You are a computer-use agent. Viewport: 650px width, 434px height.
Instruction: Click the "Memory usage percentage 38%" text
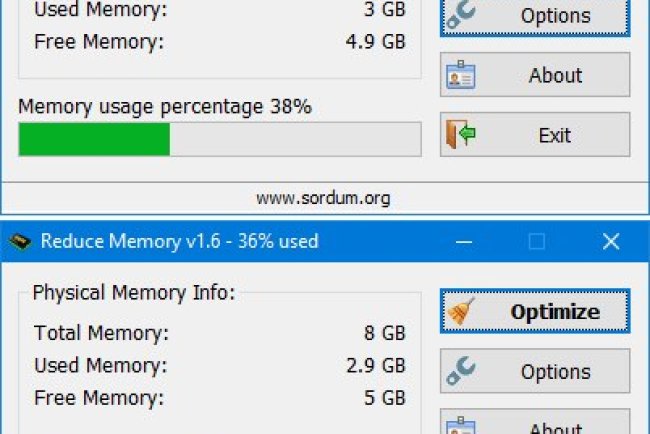(165, 106)
